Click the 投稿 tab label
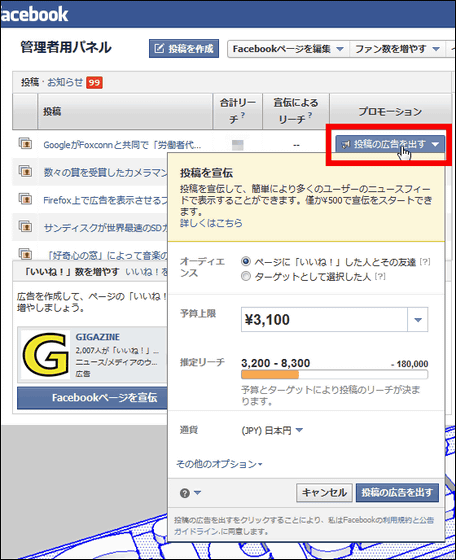Screen dimensions: 456x560 [30, 82]
